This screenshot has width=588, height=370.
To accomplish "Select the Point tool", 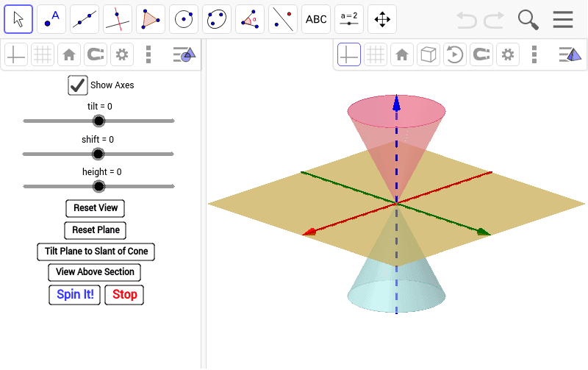I will pos(51,19).
